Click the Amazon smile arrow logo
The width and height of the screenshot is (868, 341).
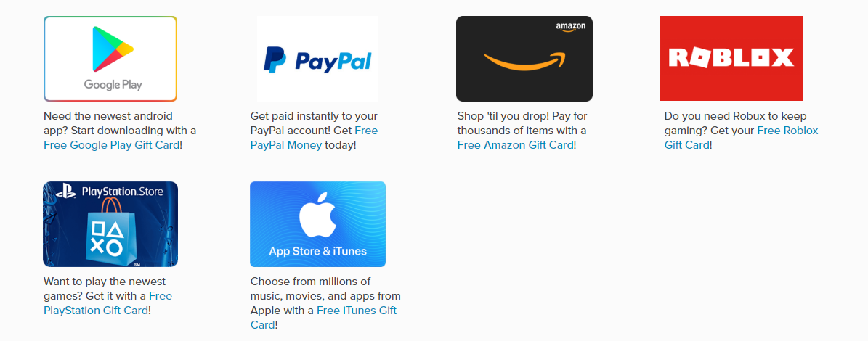(524, 61)
